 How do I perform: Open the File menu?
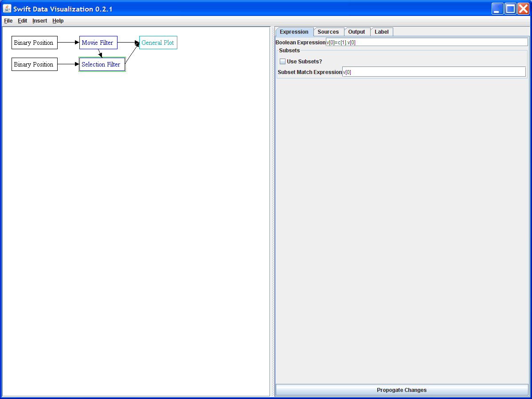(x=8, y=21)
